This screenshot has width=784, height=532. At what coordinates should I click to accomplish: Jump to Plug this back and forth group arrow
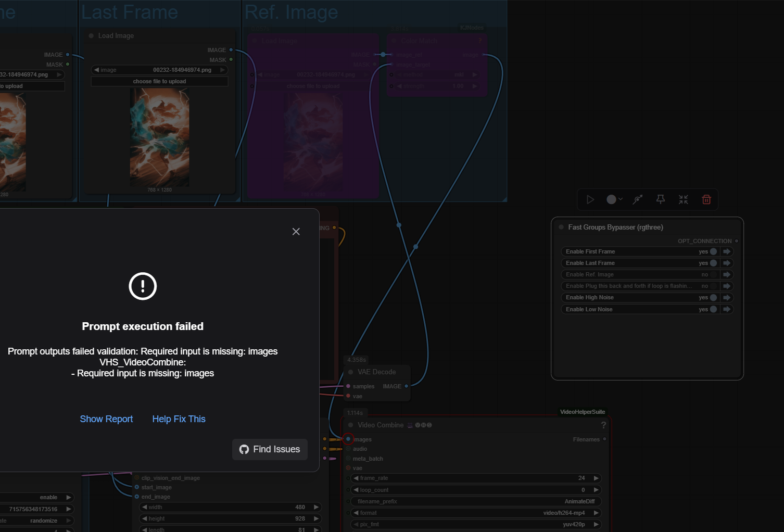727,286
